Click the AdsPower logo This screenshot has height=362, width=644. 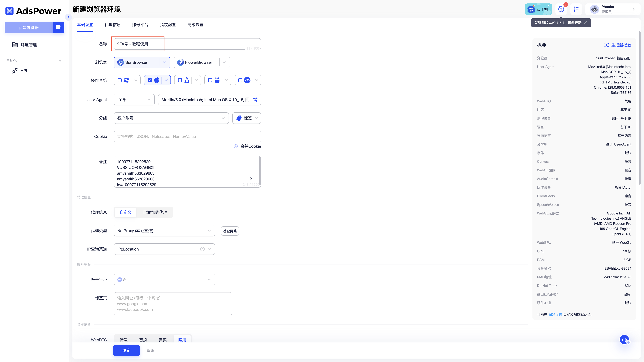point(33,11)
